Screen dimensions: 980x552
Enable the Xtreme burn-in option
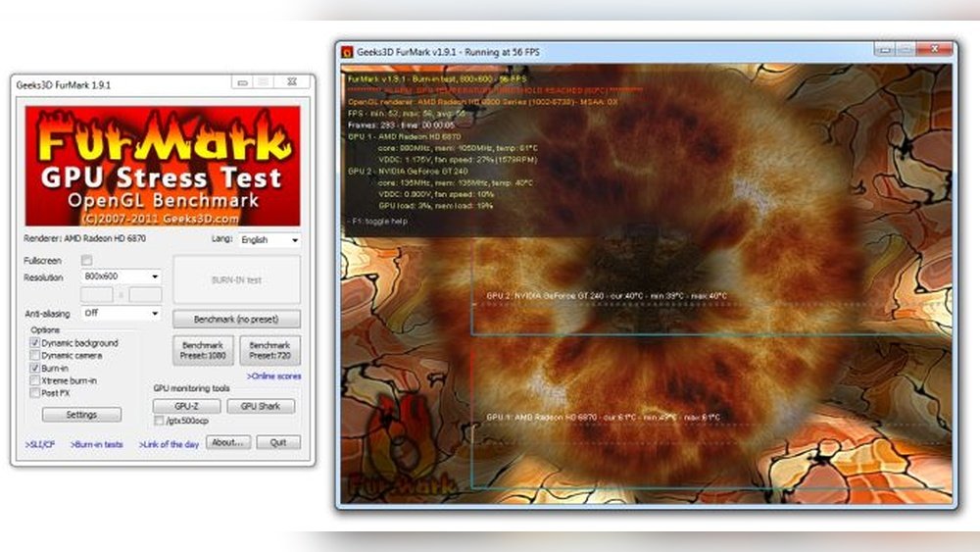(35, 379)
